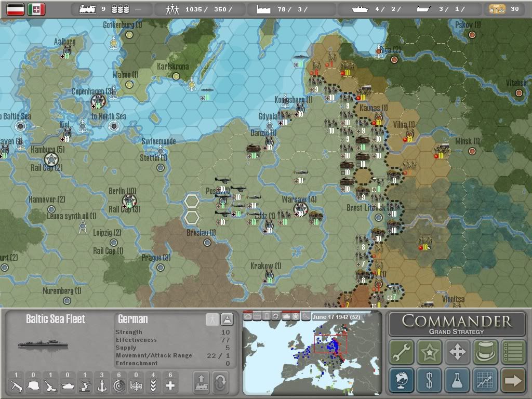The image size is (532, 399).
Task: Click the plus cross tech level icon
Action: [170, 386]
